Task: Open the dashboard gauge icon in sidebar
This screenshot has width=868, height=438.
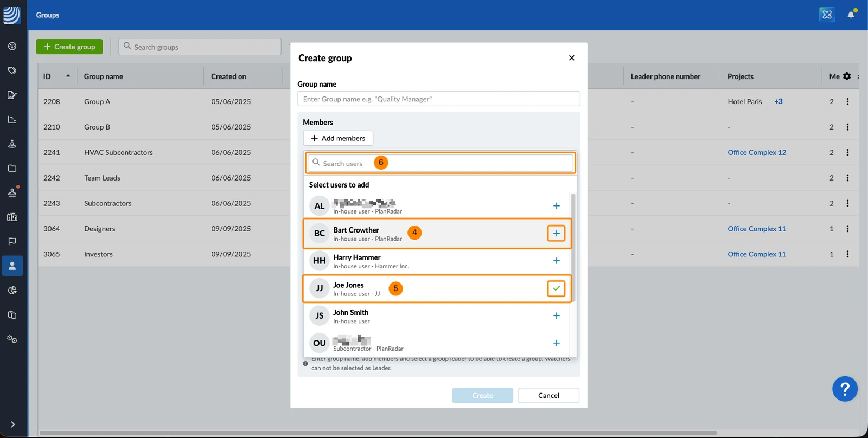Action: [12, 46]
